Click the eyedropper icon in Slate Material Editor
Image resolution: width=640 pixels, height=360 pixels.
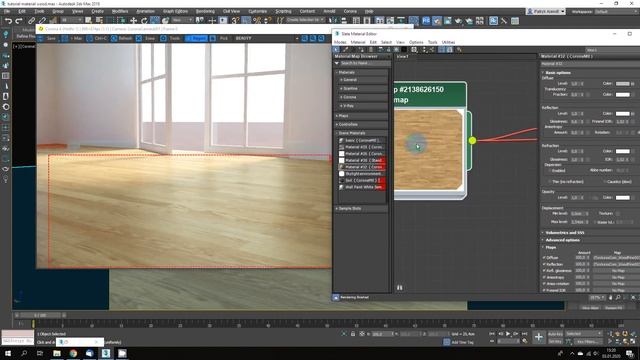[x=345, y=49]
